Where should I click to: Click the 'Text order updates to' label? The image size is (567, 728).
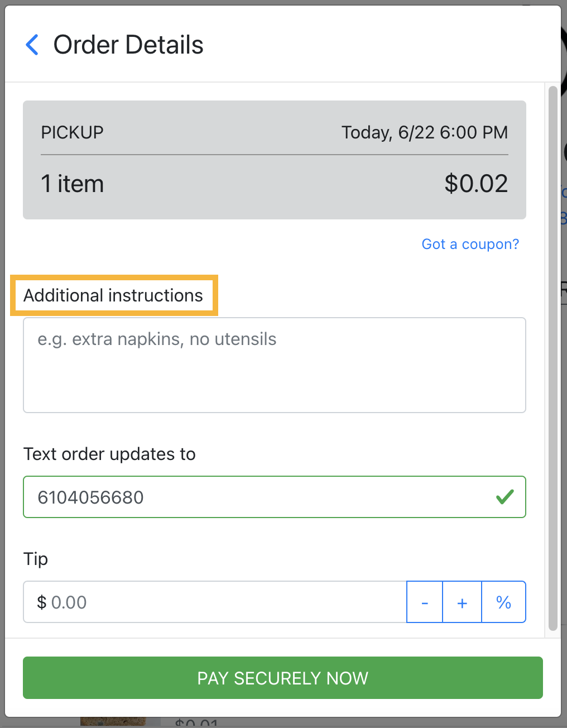tap(109, 454)
